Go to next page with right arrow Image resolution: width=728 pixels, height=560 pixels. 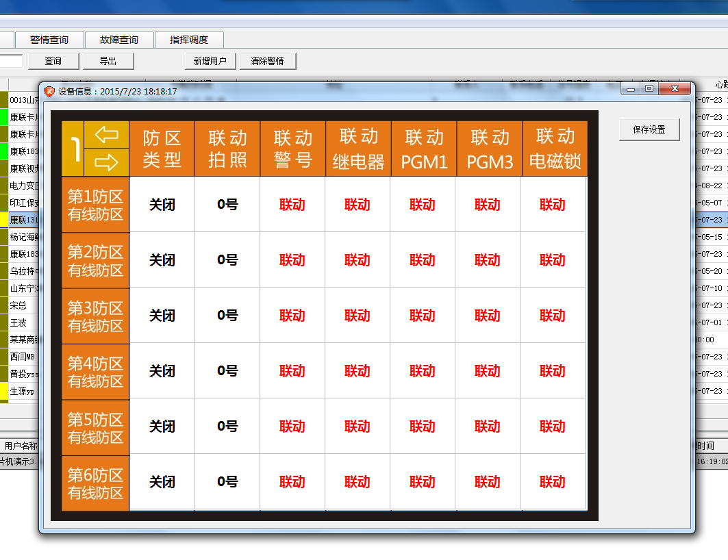point(106,162)
